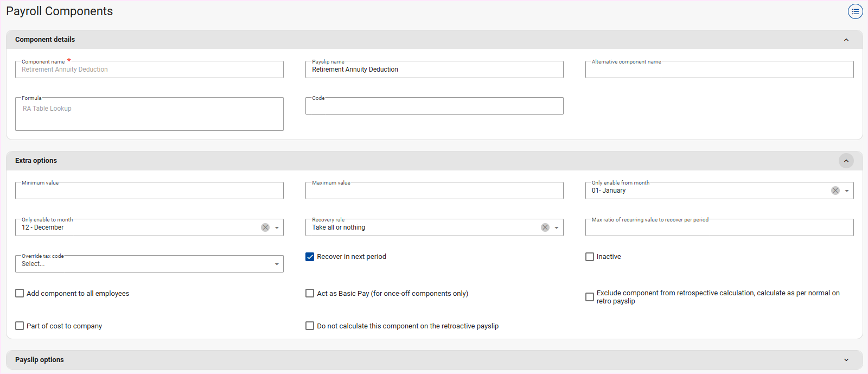The height and width of the screenshot is (374, 868).
Task: Check 'Part of cost to company'
Action: coord(20,326)
